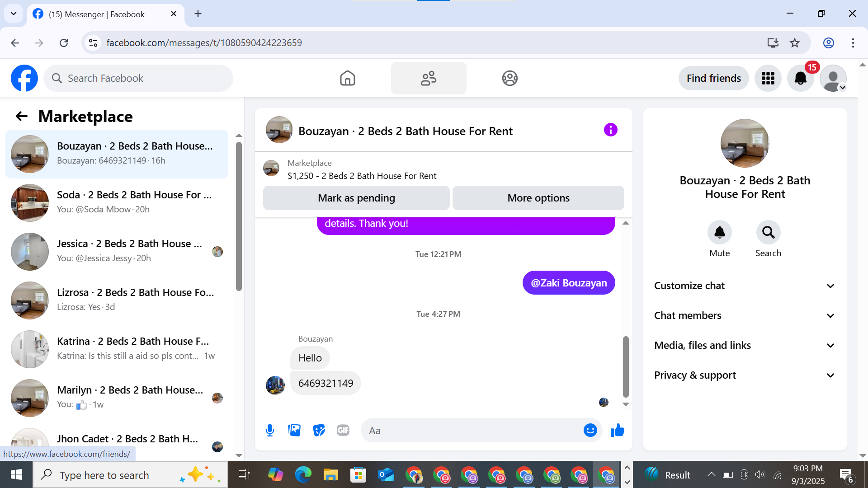Open Soda 2 Beds 2 Bath conversation
Image resolution: width=868 pixels, height=488 pixels.
(x=117, y=203)
